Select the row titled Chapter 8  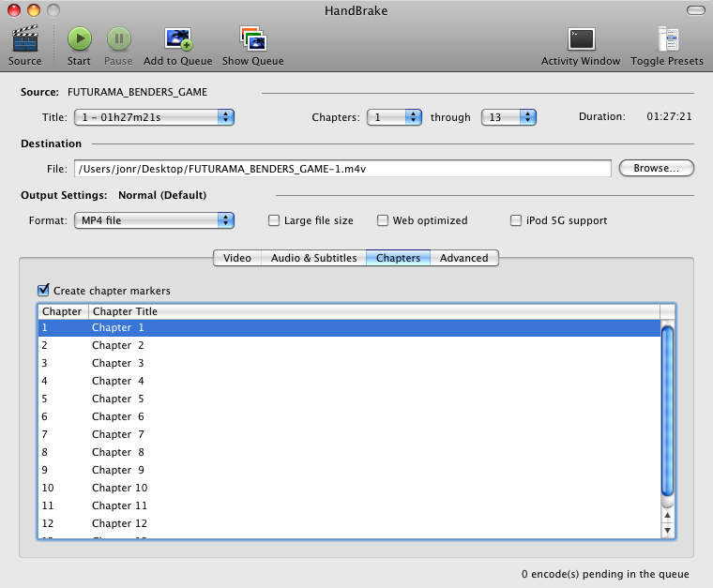(349, 452)
